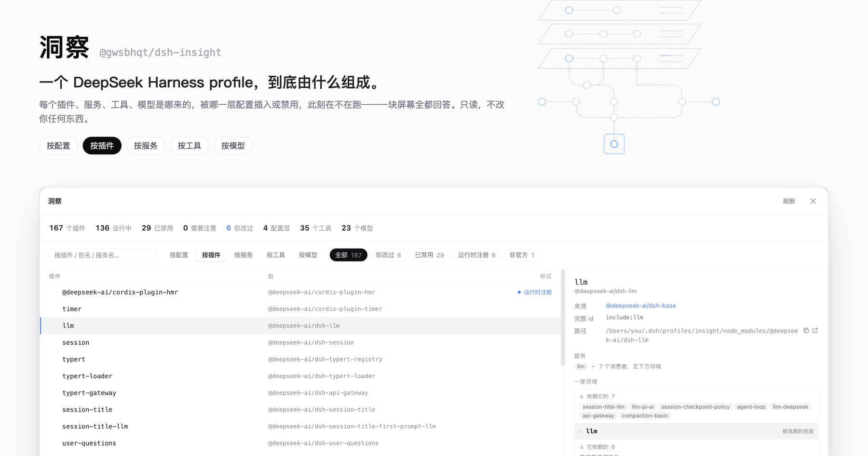This screenshot has width=868, height=456.
Task: Toggle the 非官方 1 filter chip
Action: coord(522,255)
